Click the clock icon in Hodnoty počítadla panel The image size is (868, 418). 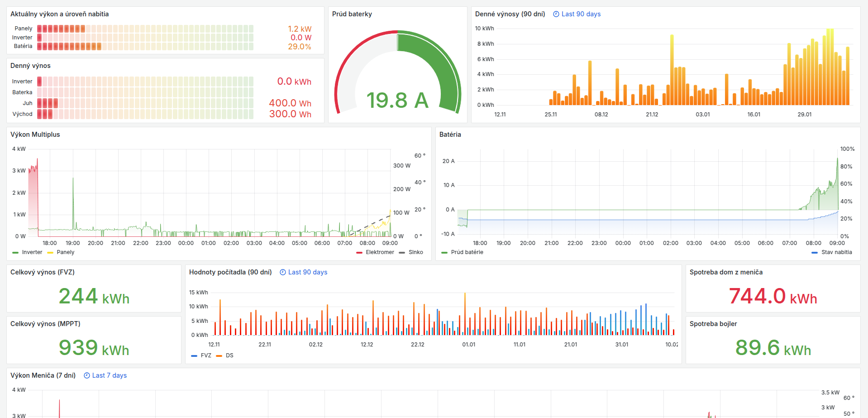(x=283, y=272)
